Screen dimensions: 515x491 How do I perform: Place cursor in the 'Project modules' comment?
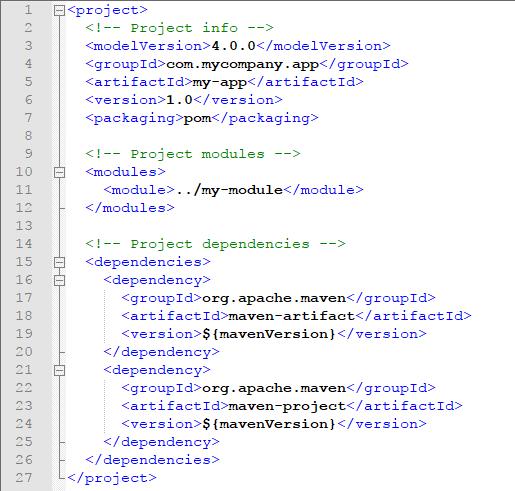[x=193, y=154]
